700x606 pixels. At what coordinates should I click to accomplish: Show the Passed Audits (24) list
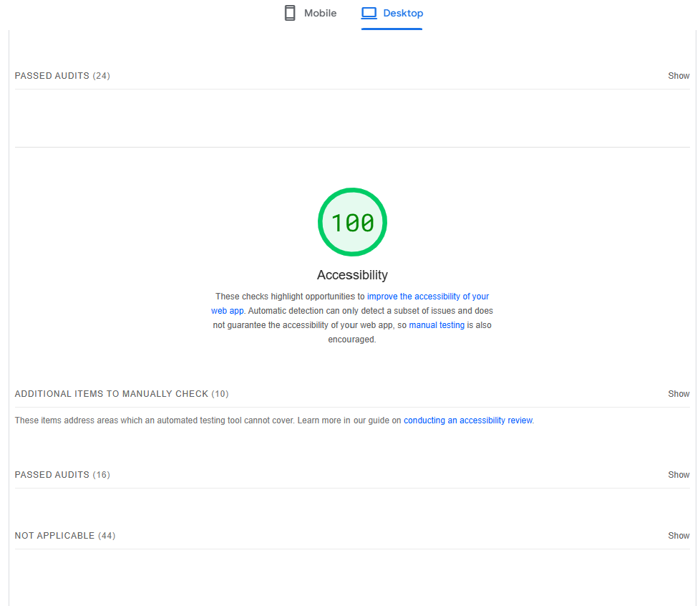point(679,76)
